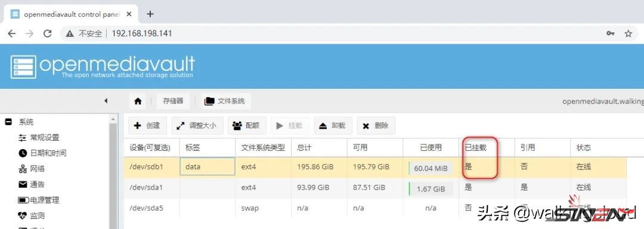Sort by 可用 column header
Image resolution: width=644 pixels, height=229 pixels.
click(x=375, y=148)
